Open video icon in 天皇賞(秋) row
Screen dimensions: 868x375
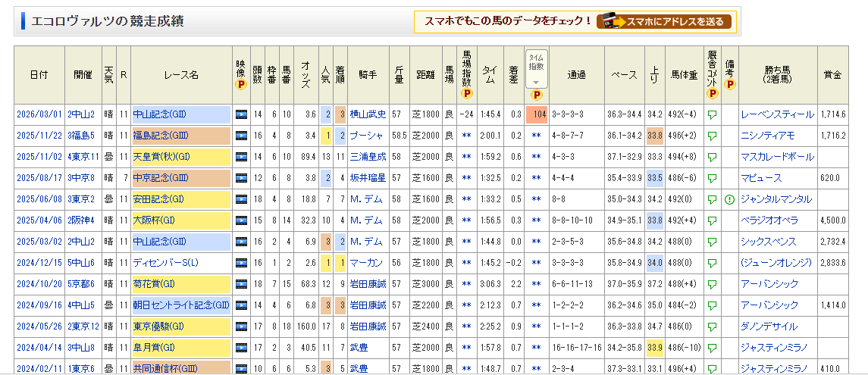pyautogui.click(x=242, y=157)
